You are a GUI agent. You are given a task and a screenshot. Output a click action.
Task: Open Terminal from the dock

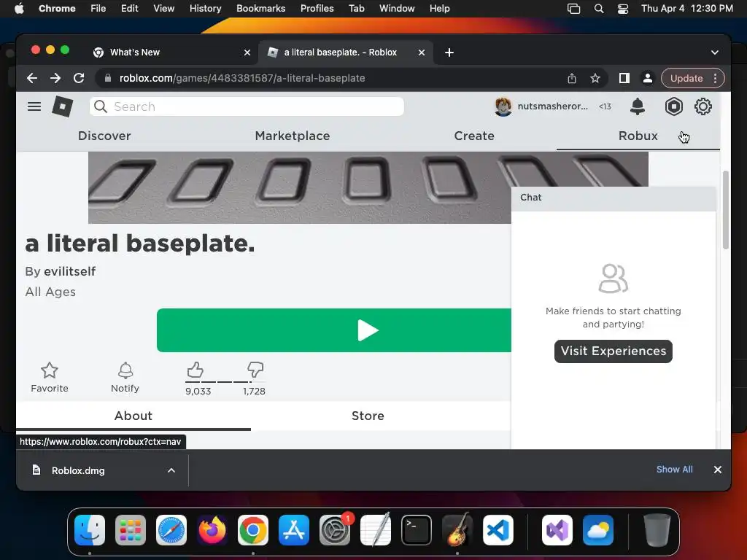[x=417, y=530]
